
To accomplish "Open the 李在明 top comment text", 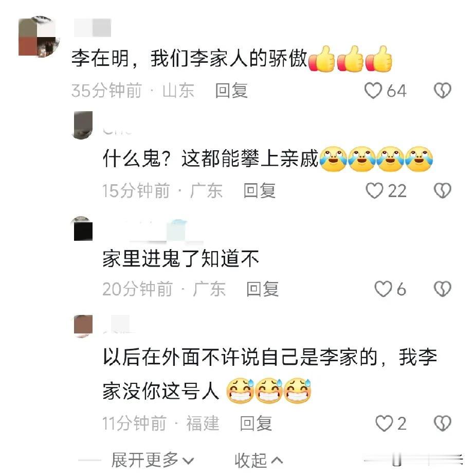I will pyautogui.click(x=231, y=59).
